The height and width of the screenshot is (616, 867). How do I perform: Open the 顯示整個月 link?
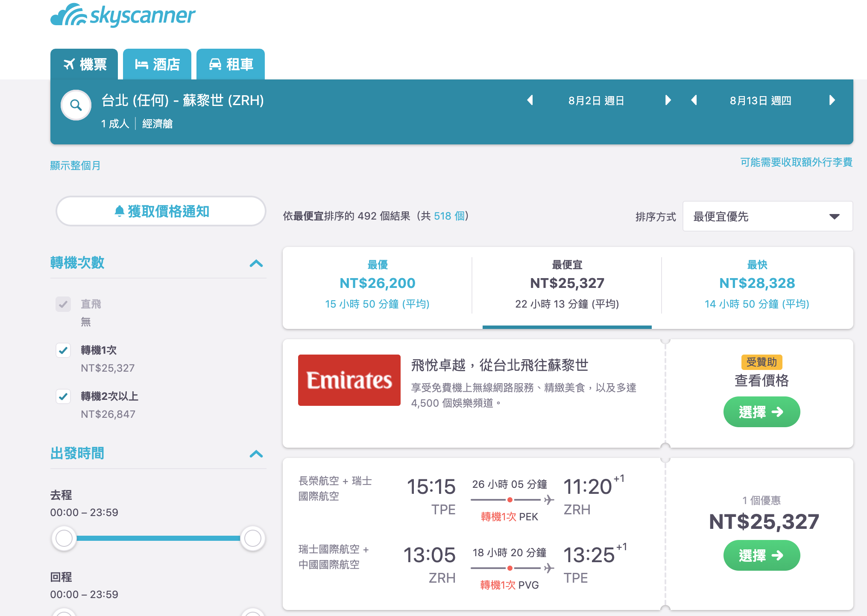[x=75, y=166]
